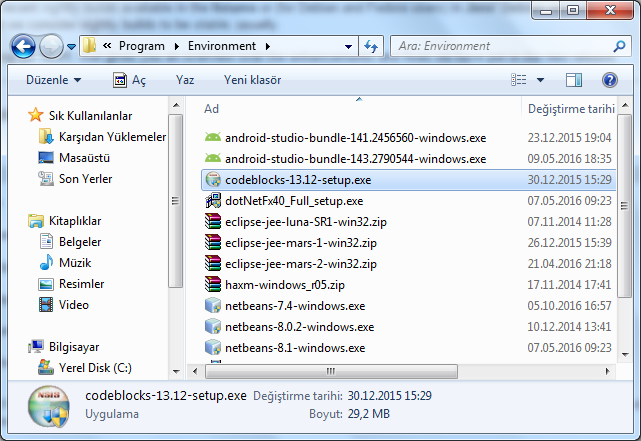The height and width of the screenshot is (441, 641).
Task: Open the view options dropdown arrow
Action: [x=540, y=80]
